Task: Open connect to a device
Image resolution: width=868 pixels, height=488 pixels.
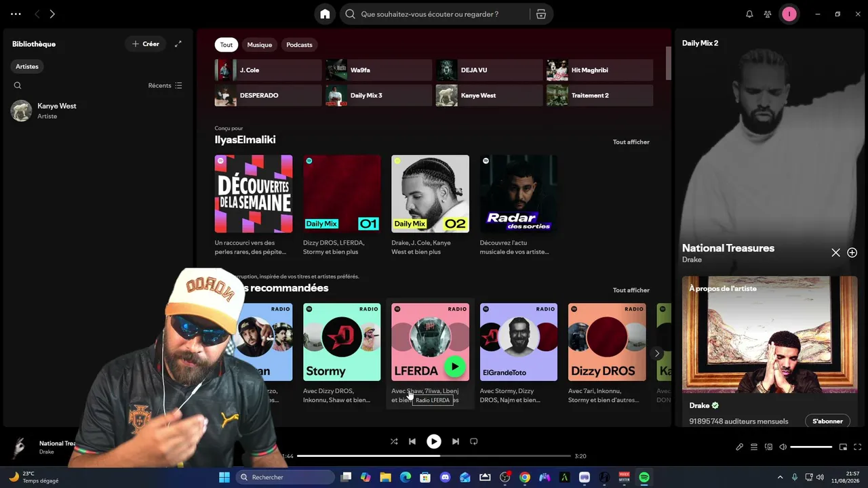Action: pyautogui.click(x=768, y=447)
